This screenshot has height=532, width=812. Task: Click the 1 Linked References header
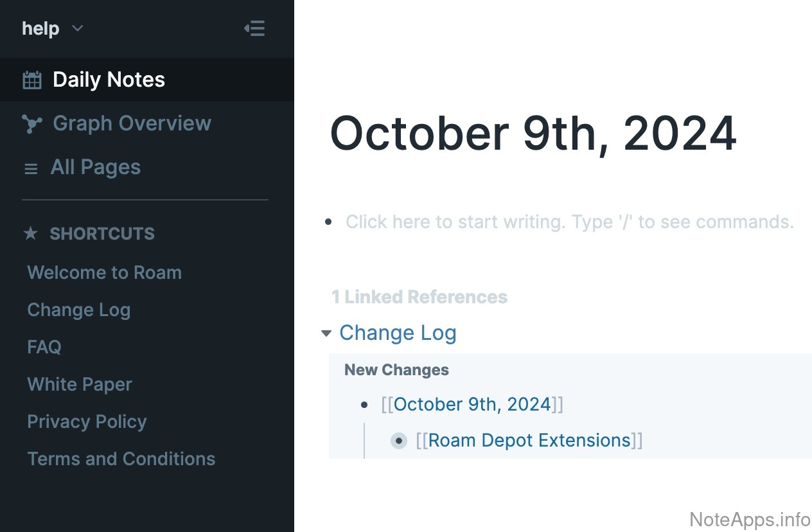(x=419, y=297)
